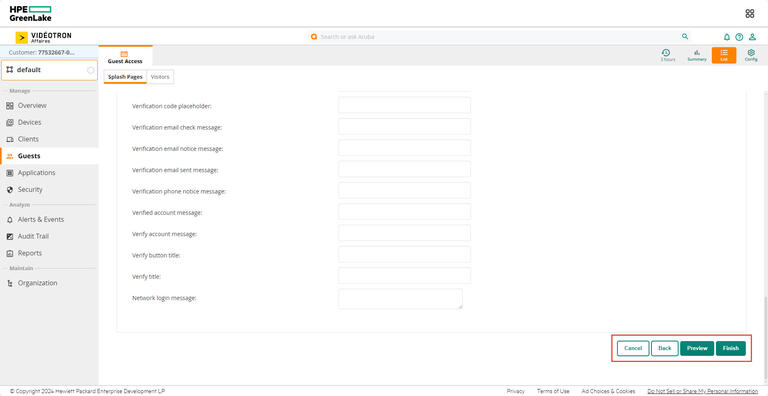The width and height of the screenshot is (768, 396).
Task: Focus Verify button title field
Action: pyautogui.click(x=404, y=254)
